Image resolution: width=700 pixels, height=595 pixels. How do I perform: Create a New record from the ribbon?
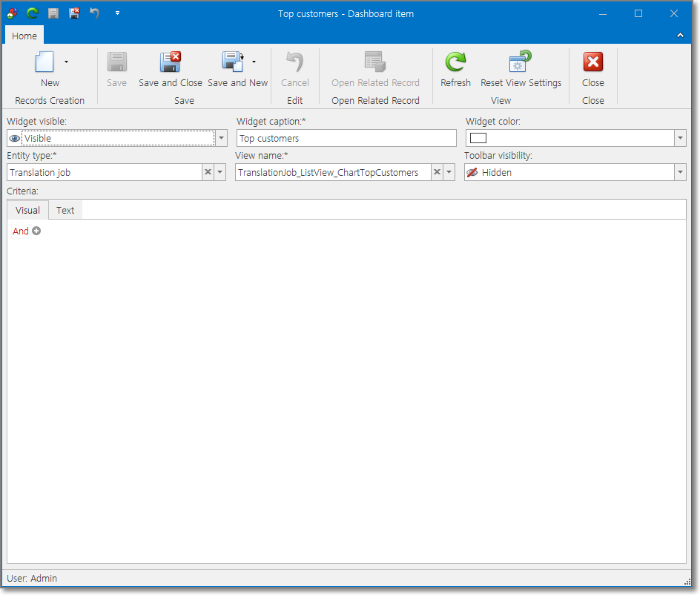click(50, 70)
